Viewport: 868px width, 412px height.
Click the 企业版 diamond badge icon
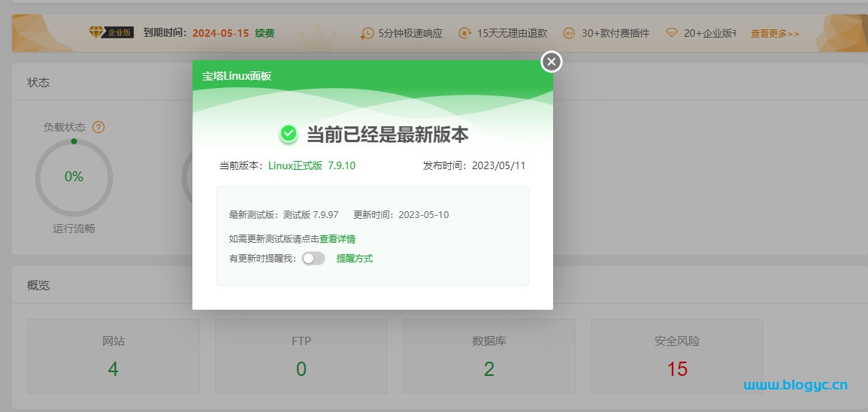[110, 32]
